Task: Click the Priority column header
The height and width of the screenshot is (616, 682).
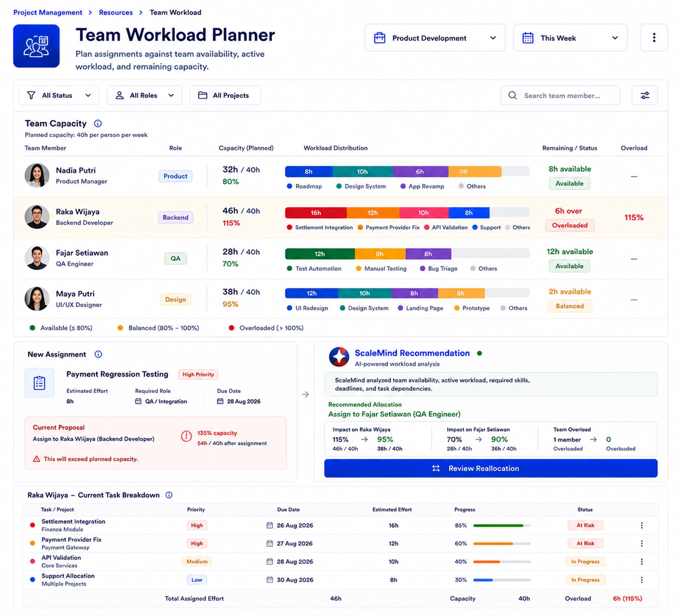Action: (x=196, y=509)
